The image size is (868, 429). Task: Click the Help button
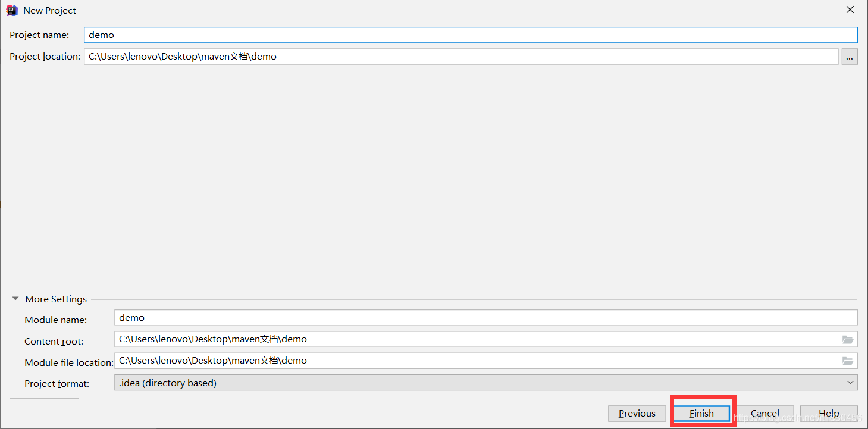(x=829, y=413)
